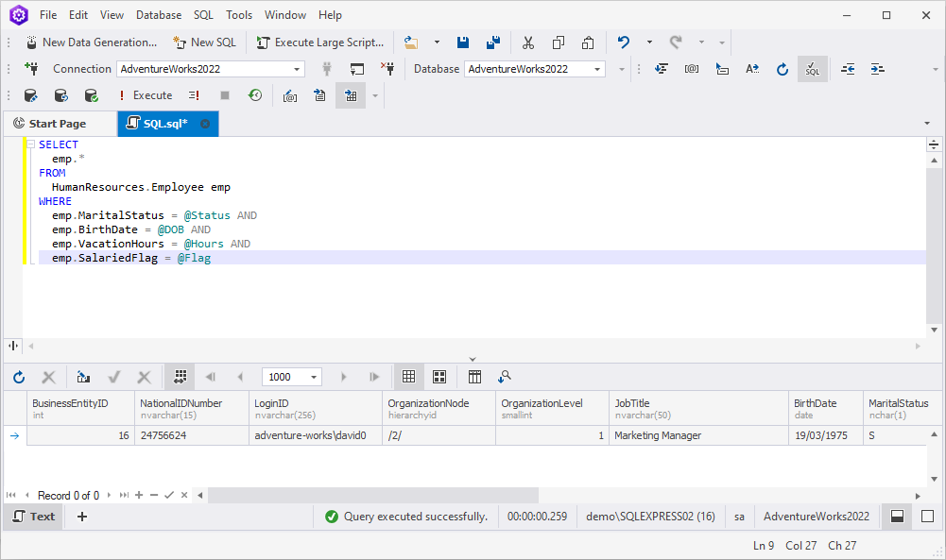Click the New Data Generation button

[x=91, y=42]
